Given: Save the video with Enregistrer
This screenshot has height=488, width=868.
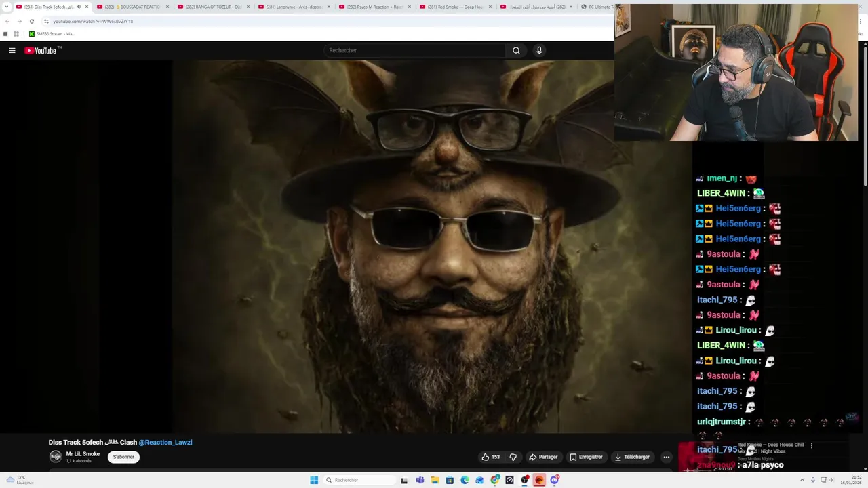Looking at the screenshot, I should click(x=586, y=457).
